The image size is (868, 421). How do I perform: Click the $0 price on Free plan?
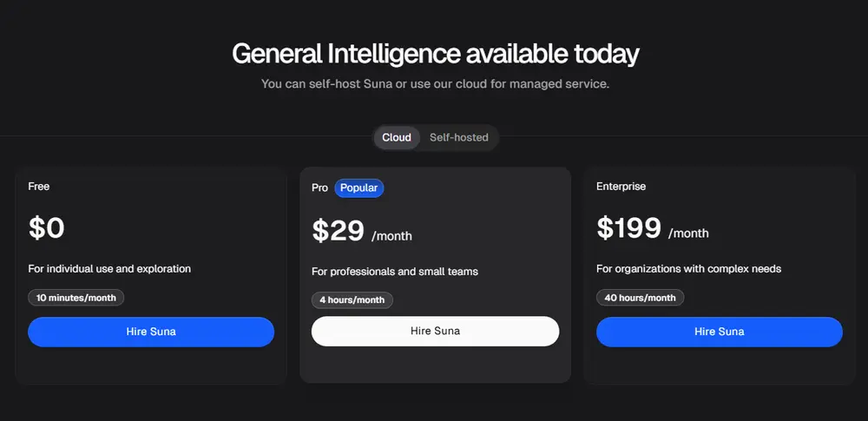pyautogui.click(x=47, y=228)
